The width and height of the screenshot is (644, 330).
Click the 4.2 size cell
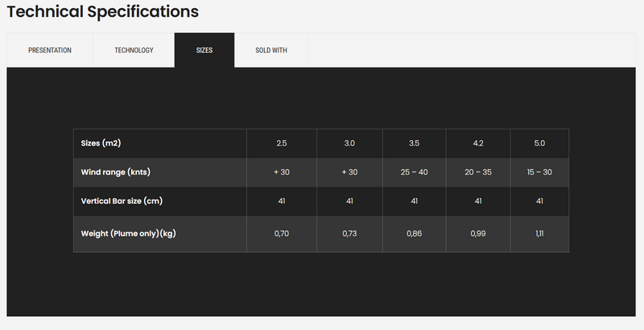click(x=478, y=143)
